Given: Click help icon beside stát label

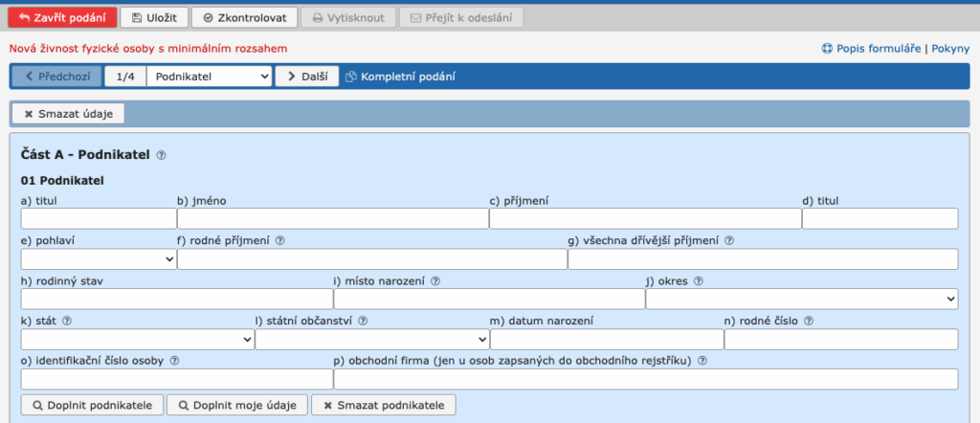Looking at the screenshot, I should 68,322.
